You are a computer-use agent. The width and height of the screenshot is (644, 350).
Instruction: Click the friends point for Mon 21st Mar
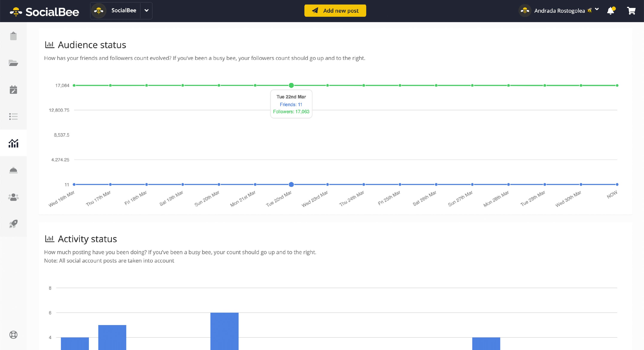pyautogui.click(x=255, y=184)
